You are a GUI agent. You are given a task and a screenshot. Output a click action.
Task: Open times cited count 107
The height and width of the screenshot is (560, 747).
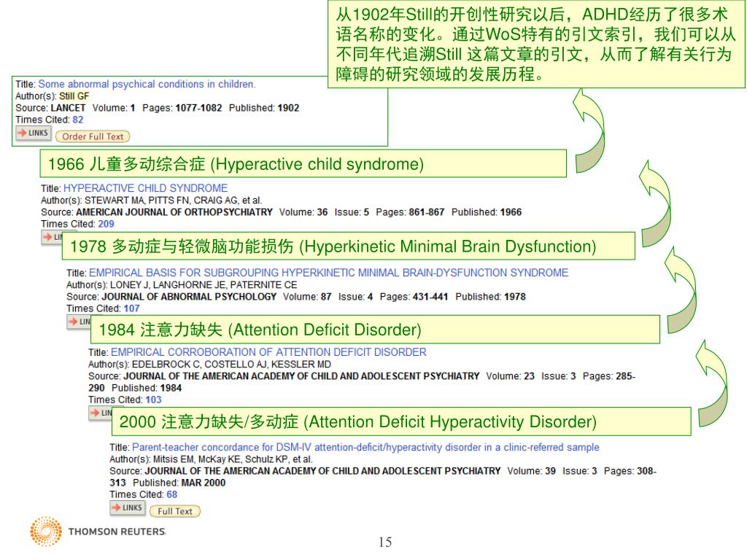click(x=131, y=308)
